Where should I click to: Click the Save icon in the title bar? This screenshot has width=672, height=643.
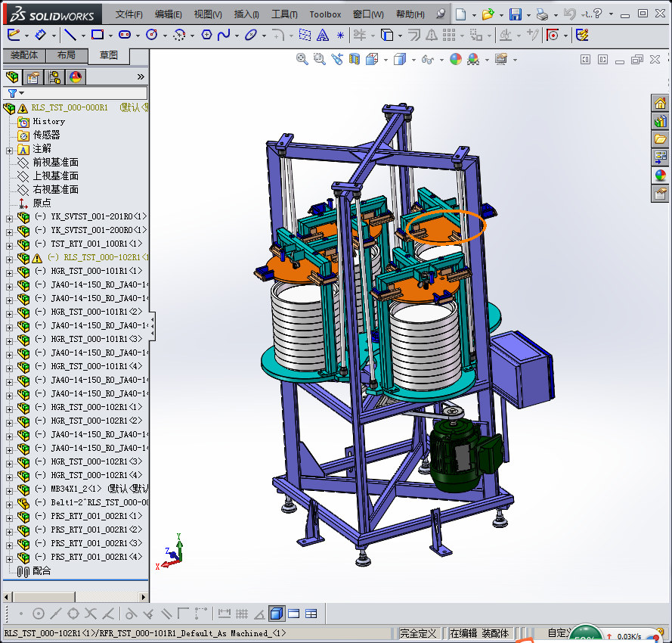coord(515,14)
